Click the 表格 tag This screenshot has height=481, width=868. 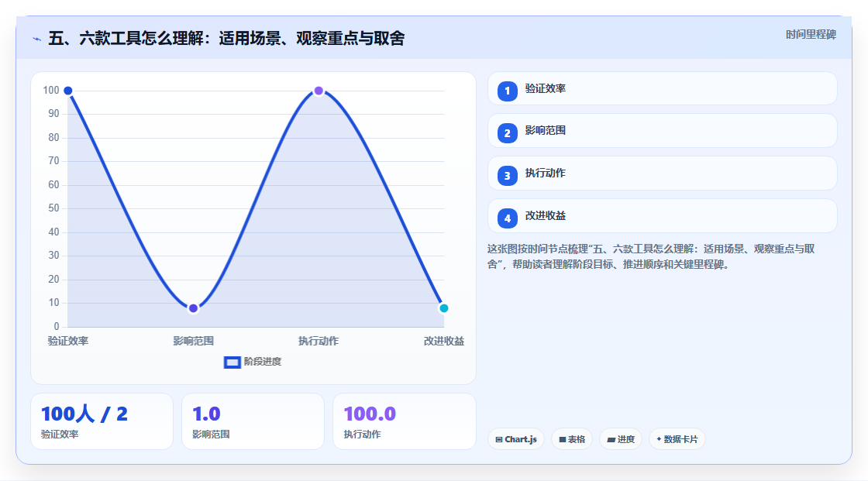(572, 439)
